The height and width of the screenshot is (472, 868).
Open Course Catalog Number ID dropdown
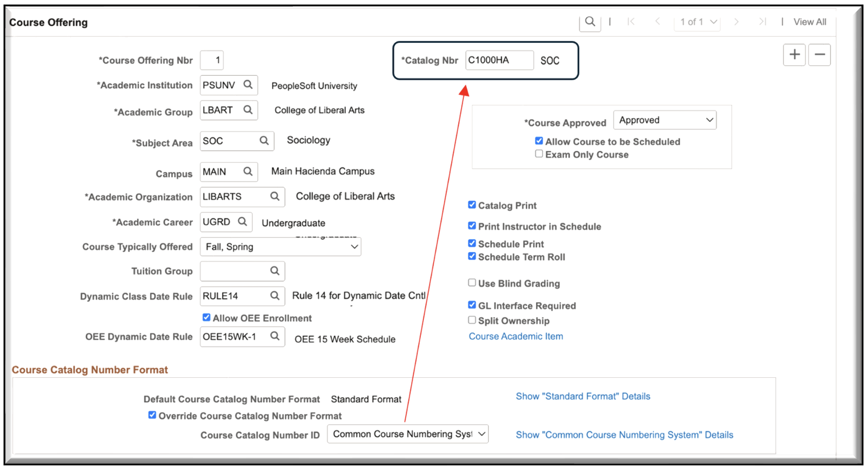pyautogui.click(x=407, y=434)
